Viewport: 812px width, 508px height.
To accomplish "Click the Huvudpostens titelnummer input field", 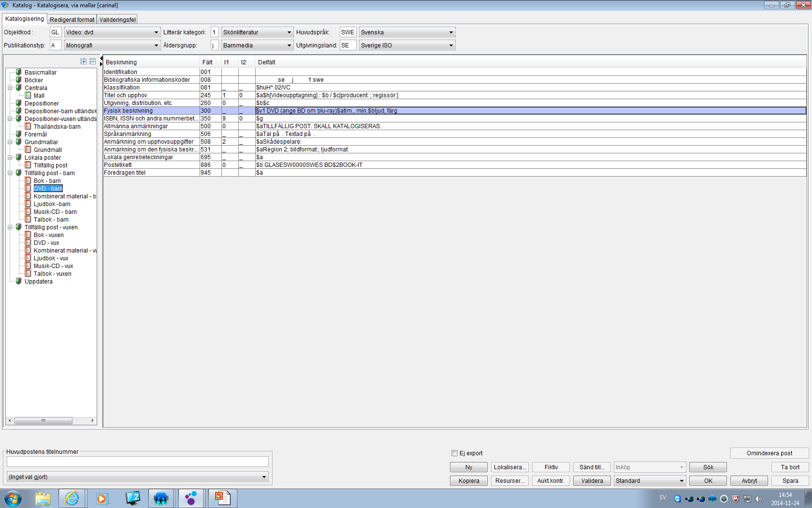I will 138,462.
